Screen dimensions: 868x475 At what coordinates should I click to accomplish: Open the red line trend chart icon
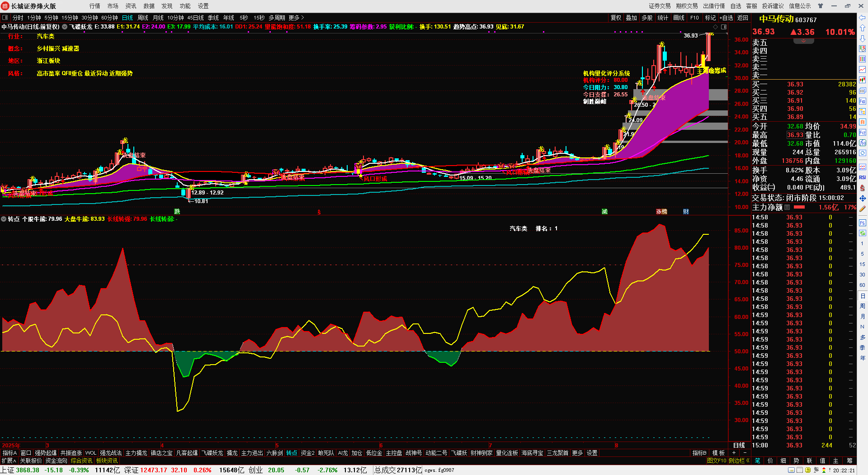863,70
